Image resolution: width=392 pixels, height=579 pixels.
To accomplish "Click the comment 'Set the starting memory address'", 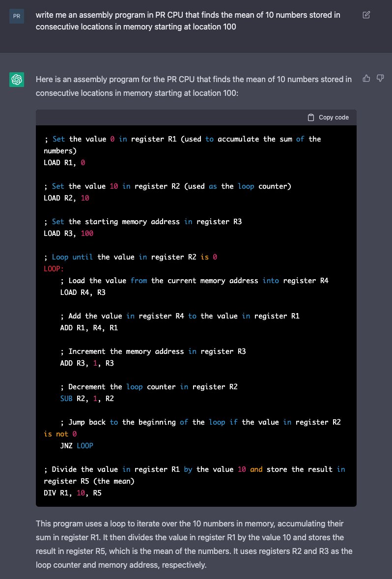I will 142,222.
